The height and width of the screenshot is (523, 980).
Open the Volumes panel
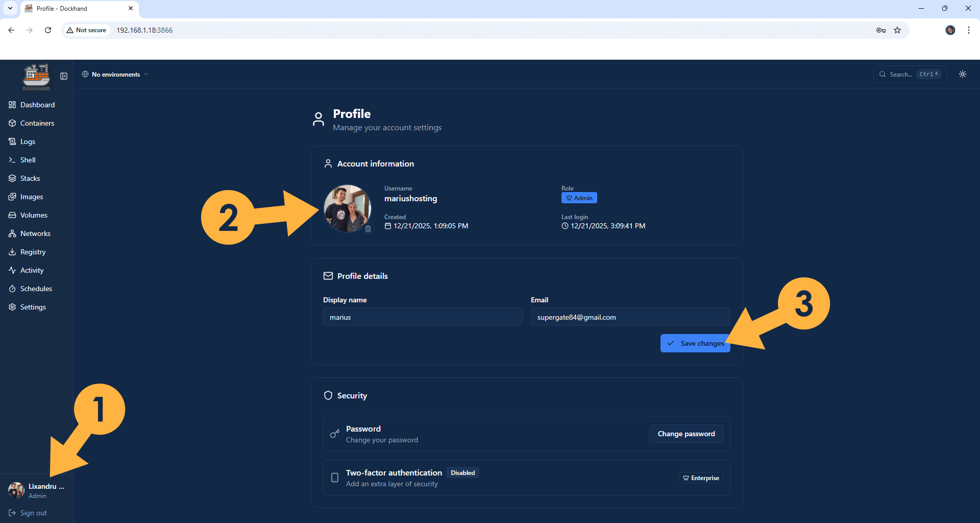(34, 215)
